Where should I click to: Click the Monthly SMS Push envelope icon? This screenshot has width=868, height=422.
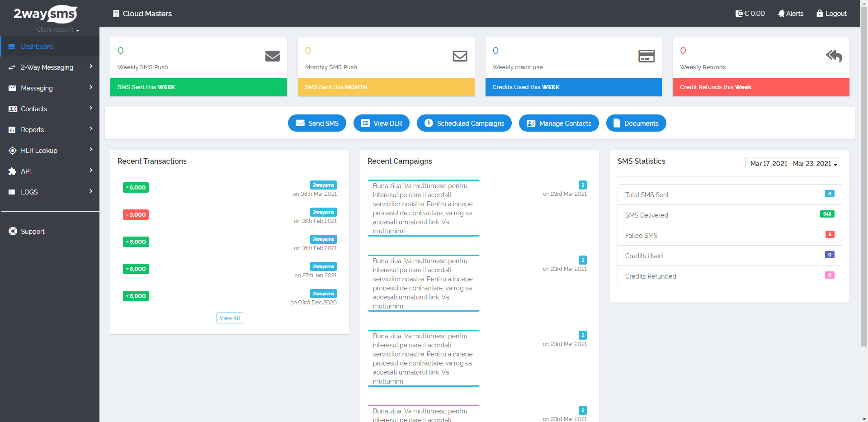[x=460, y=56]
